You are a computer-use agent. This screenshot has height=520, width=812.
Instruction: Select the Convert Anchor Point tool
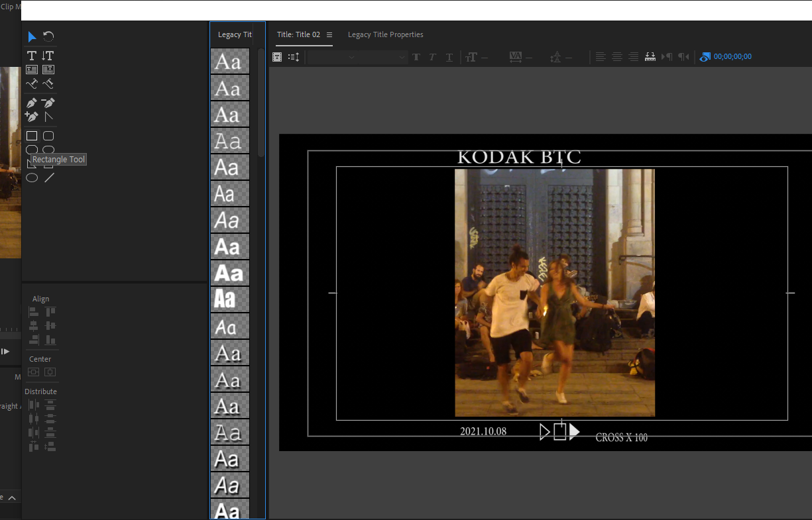48,117
